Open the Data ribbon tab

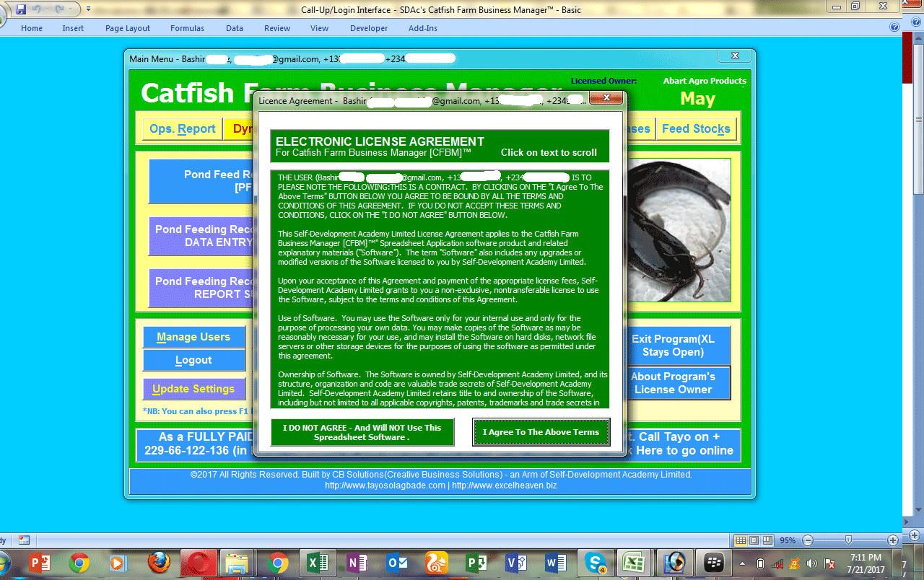(x=235, y=28)
